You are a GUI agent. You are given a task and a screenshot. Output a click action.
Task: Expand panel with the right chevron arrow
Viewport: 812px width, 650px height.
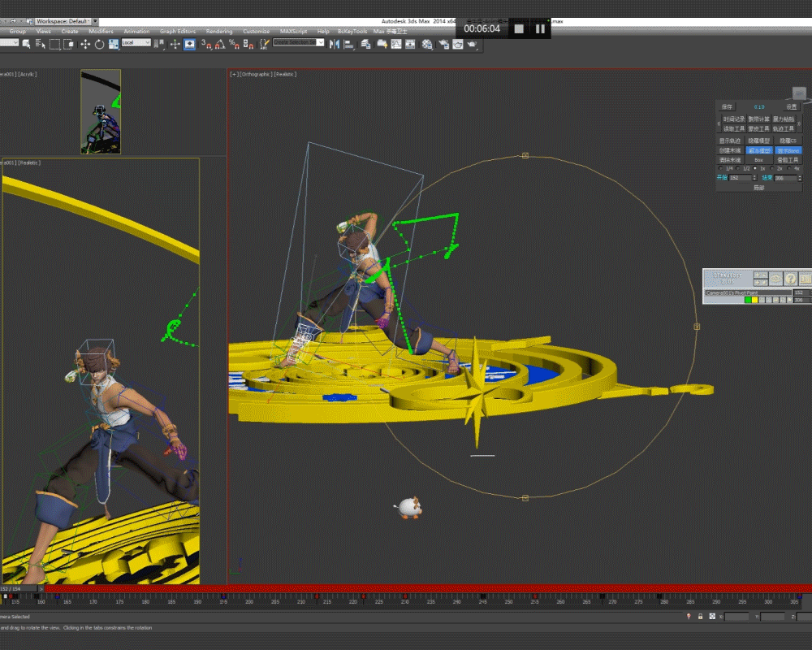[x=798, y=123]
